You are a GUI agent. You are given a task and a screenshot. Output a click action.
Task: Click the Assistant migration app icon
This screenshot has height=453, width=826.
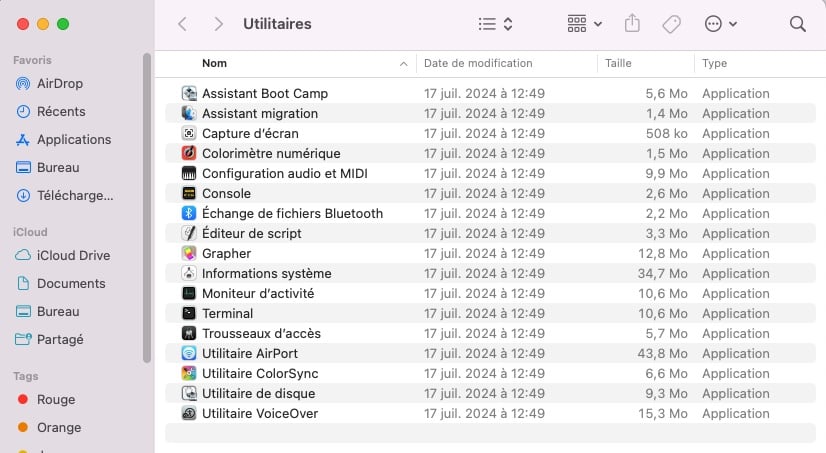pos(189,113)
